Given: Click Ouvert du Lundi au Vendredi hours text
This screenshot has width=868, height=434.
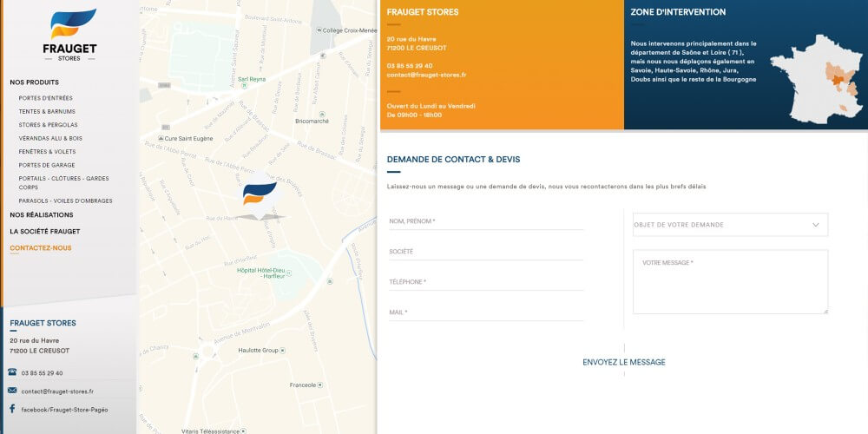Looking at the screenshot, I should click(431, 106).
